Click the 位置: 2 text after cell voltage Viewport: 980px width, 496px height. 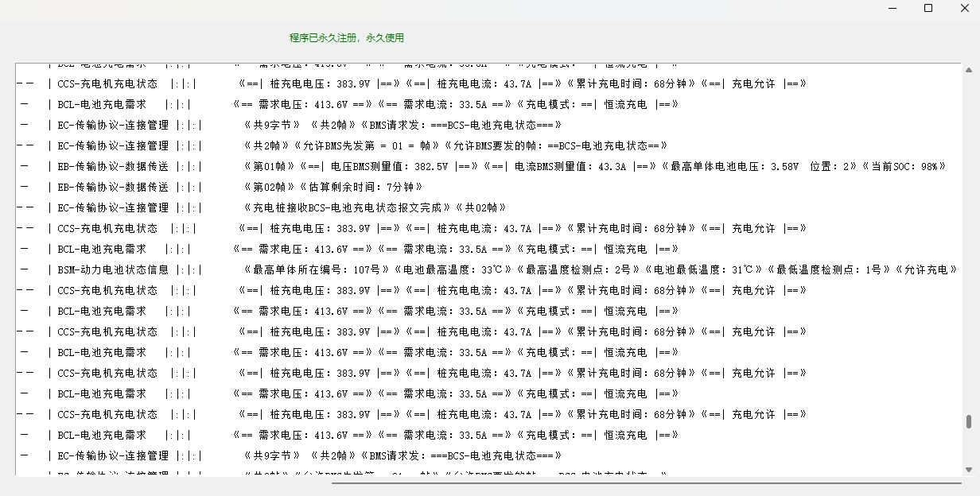click(829, 166)
